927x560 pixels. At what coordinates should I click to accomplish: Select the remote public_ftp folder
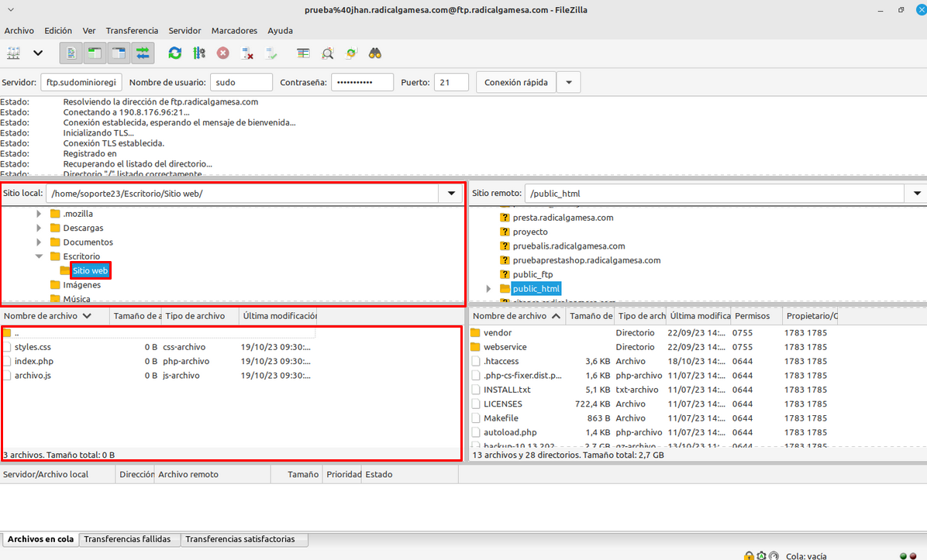532,275
